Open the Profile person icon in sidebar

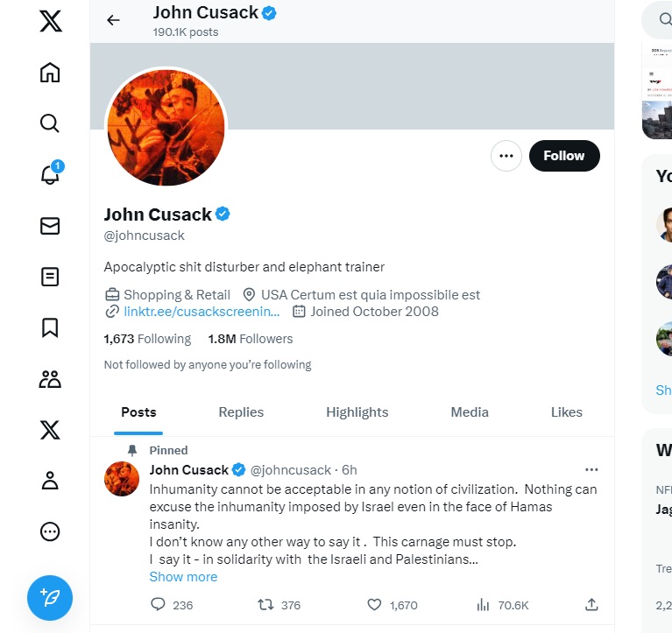pyautogui.click(x=50, y=481)
